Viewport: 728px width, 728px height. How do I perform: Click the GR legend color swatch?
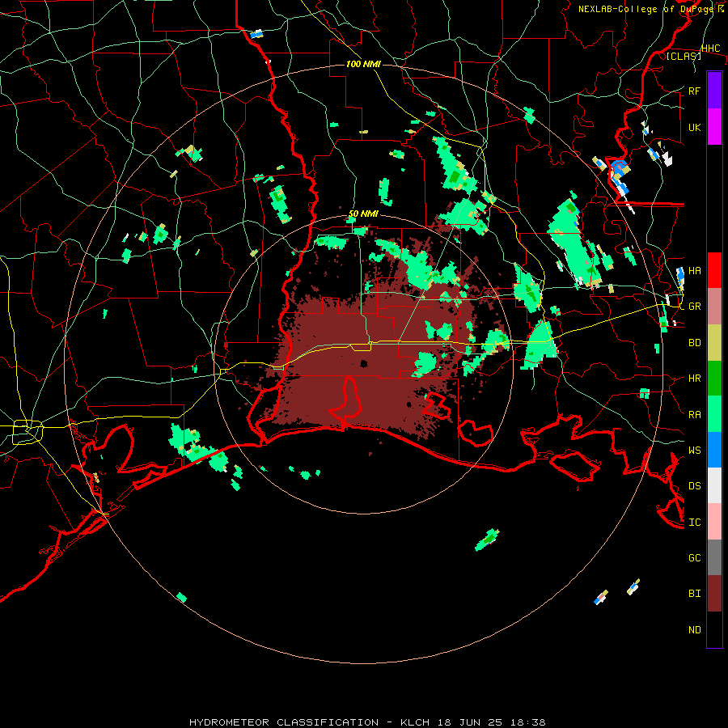(714, 307)
